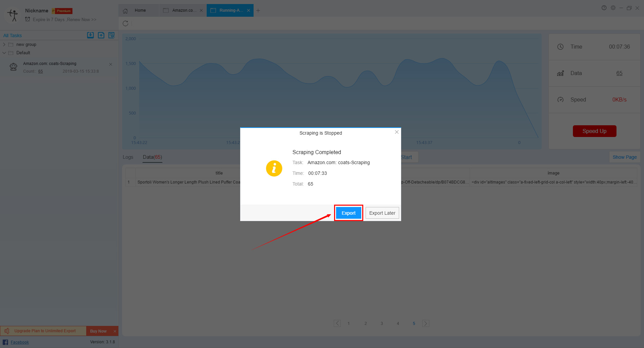Close the Running-A... tab
The image size is (644, 348).
coord(249,10)
